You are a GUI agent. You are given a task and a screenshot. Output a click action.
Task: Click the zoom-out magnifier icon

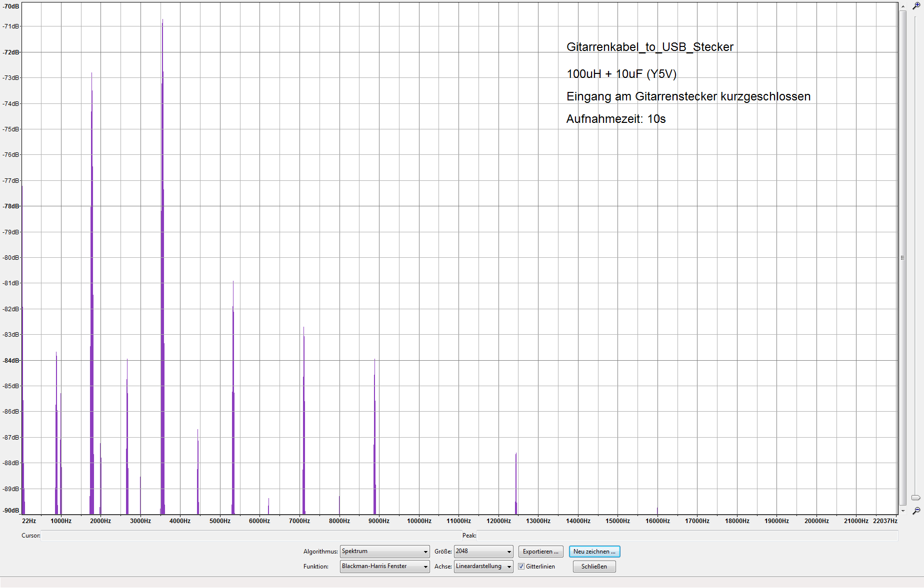point(916,511)
